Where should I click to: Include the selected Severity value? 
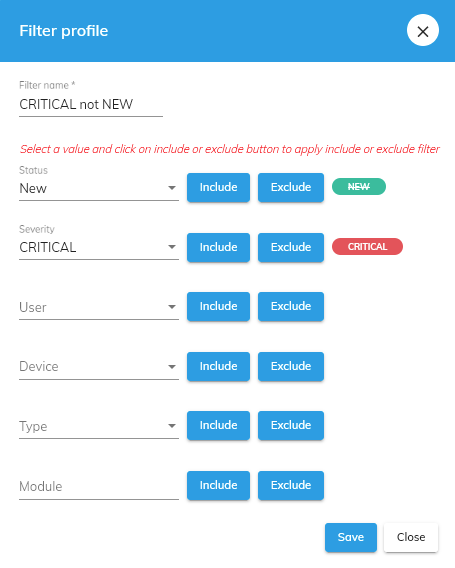[x=218, y=247]
